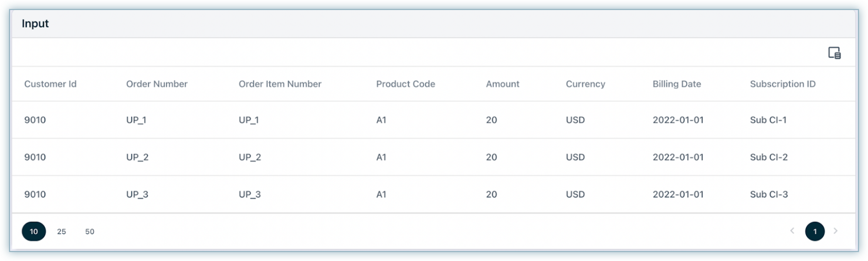This screenshot has width=868, height=261.
Task: Select the row with order UP_1
Action: (136, 120)
